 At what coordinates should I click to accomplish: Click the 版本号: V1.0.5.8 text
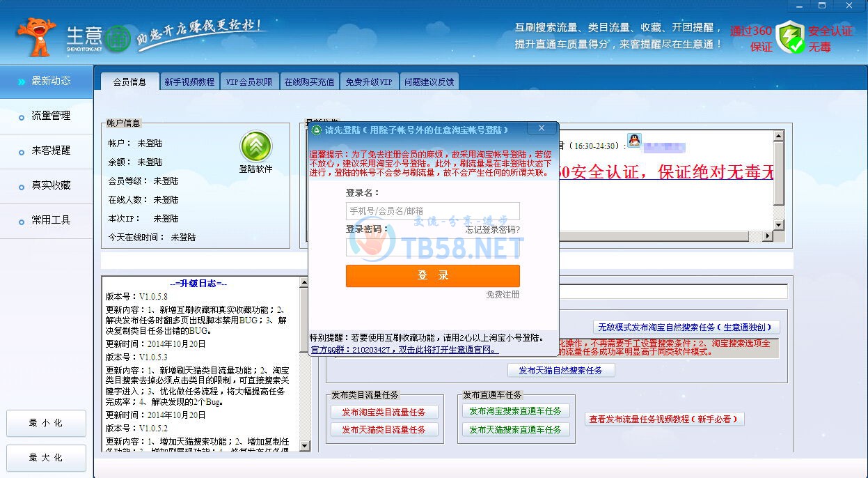136,296
